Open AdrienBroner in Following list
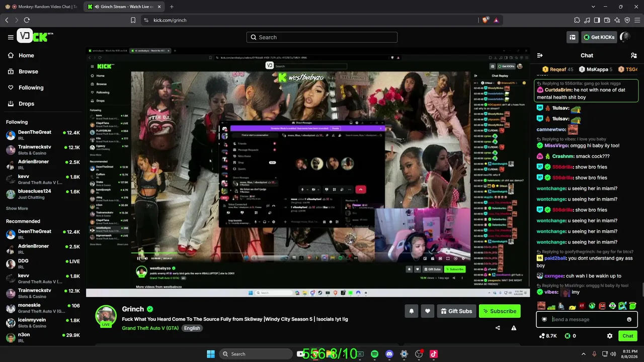 (43, 164)
